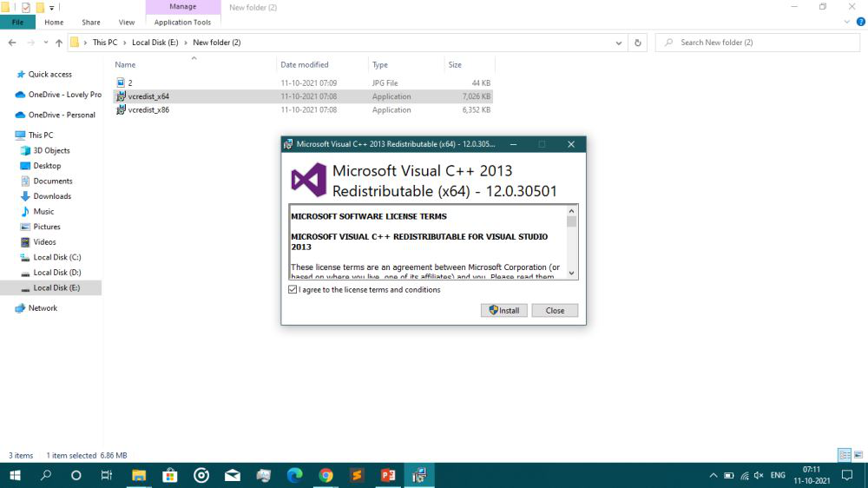Click the Explorer help question mark icon

coord(860,23)
